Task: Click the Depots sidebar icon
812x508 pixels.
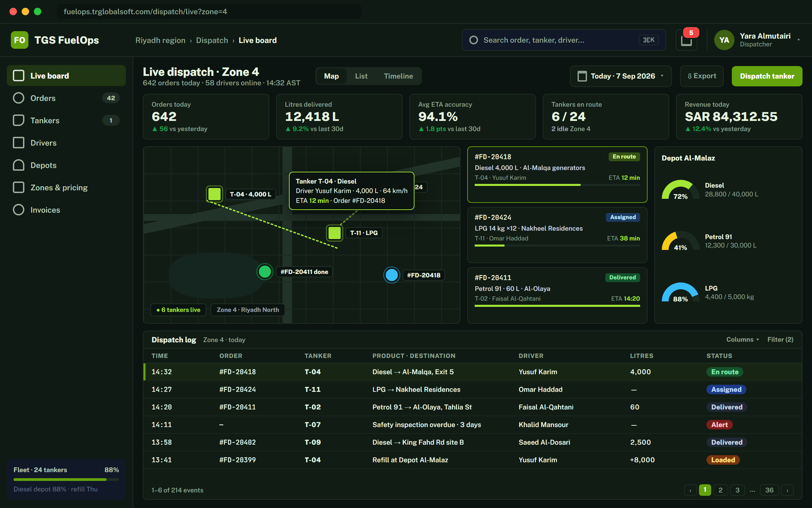Action: pyautogui.click(x=19, y=165)
